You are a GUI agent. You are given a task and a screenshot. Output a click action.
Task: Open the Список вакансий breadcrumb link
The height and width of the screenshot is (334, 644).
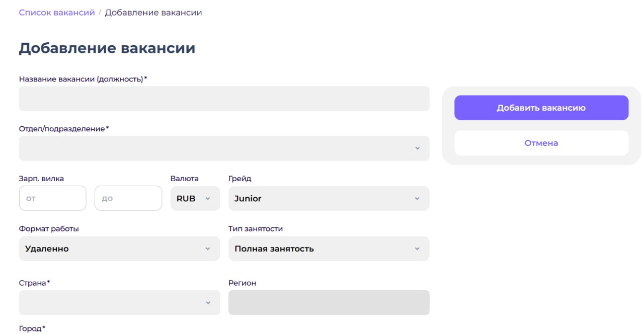57,13
